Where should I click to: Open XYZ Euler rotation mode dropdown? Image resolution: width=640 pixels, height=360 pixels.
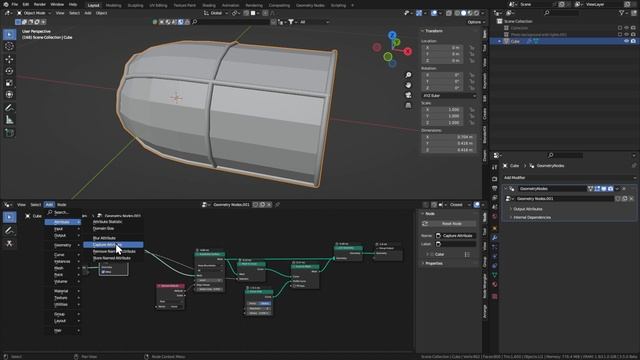pyautogui.click(x=448, y=96)
